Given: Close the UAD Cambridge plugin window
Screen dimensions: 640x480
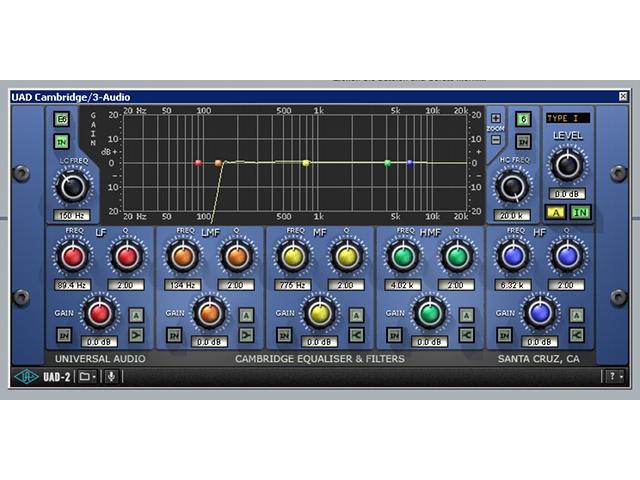Looking at the screenshot, I should pos(623,97).
